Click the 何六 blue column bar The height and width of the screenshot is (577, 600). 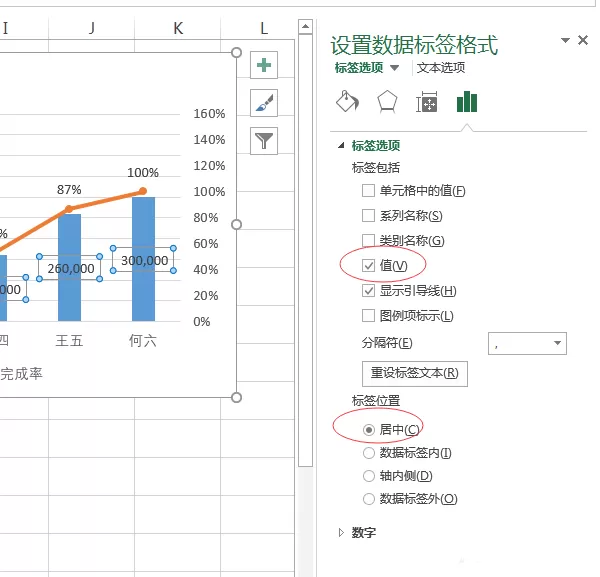(143, 259)
